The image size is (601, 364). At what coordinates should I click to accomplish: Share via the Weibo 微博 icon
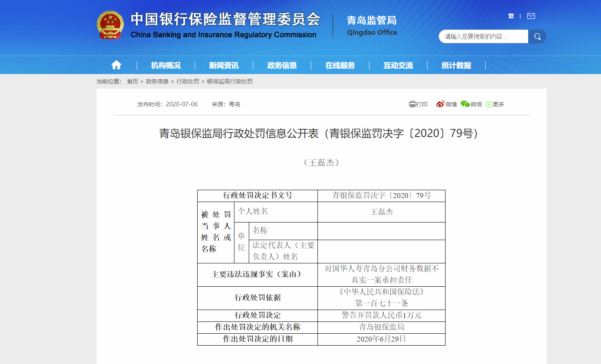[440, 104]
